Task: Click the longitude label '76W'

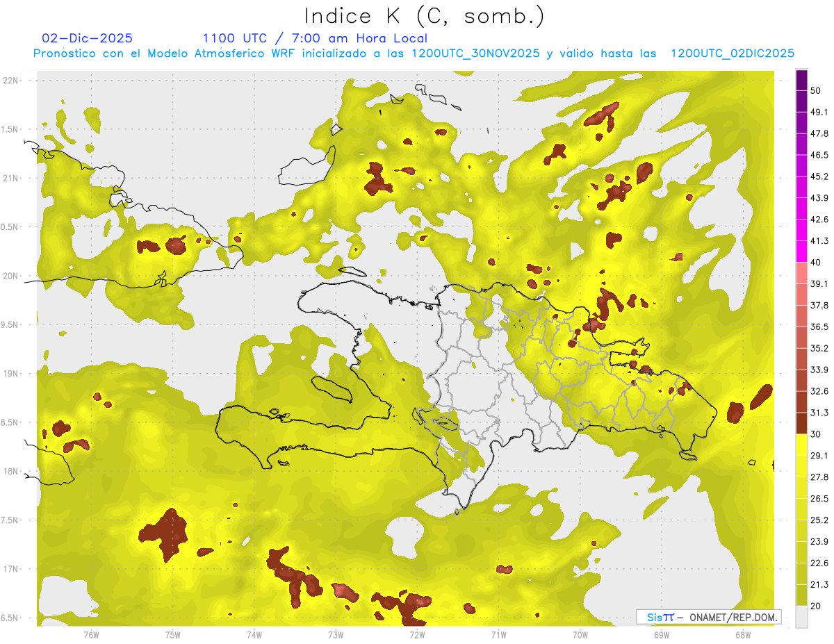Action: coord(91,634)
